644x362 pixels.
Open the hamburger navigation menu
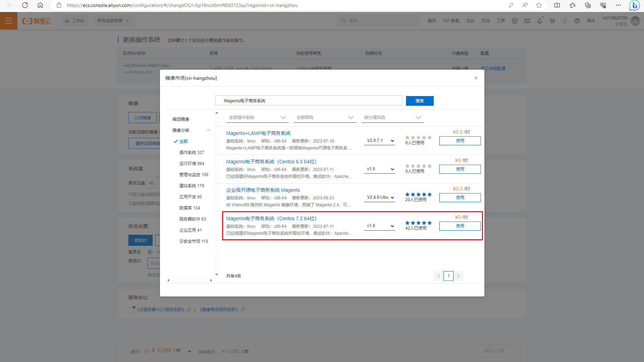9,21
